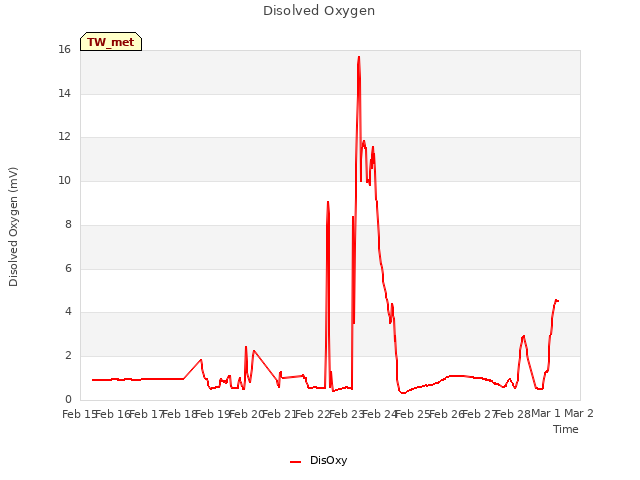Click the y-axis value 12
Screen dimensions: 640x480
click(x=64, y=137)
